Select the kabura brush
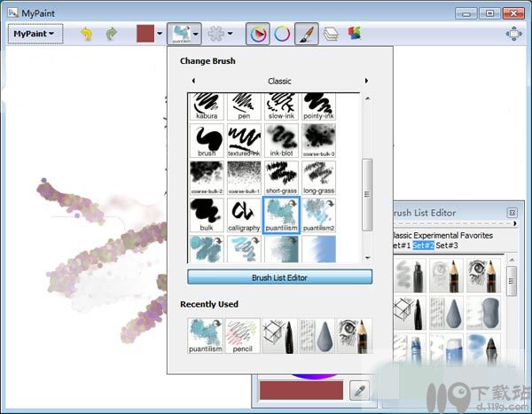Viewport: 532px width, 414px height. point(207,106)
